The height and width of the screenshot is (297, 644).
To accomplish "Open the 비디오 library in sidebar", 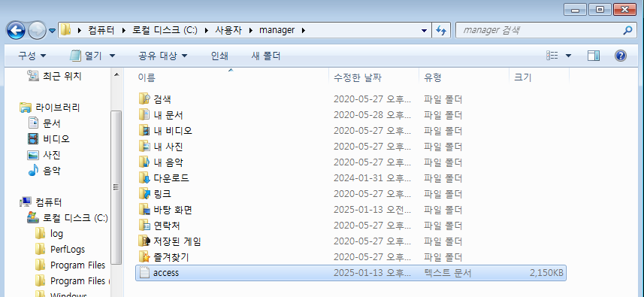I will tap(56, 139).
